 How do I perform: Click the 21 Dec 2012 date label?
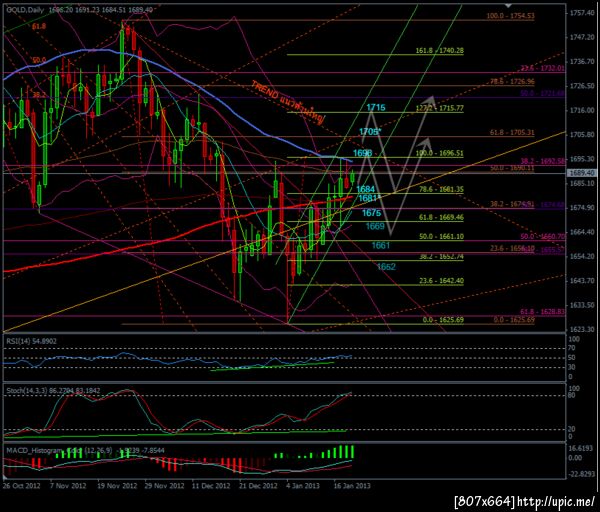point(258,486)
